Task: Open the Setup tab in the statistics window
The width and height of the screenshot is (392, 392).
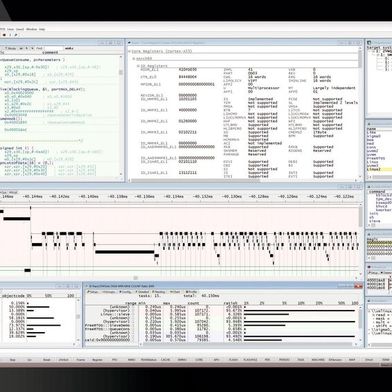Action: pyautogui.click(x=92, y=292)
